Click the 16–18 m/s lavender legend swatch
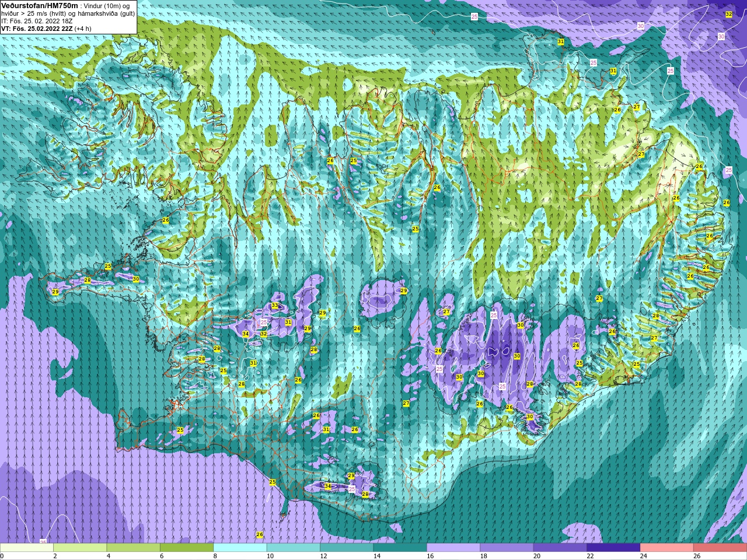This screenshot has width=747, height=560. [x=453, y=548]
